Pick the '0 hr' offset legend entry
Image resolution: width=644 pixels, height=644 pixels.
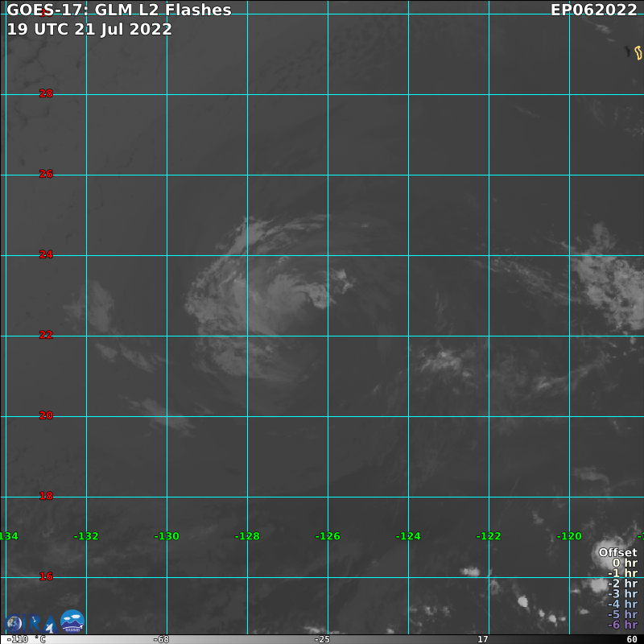625,563
